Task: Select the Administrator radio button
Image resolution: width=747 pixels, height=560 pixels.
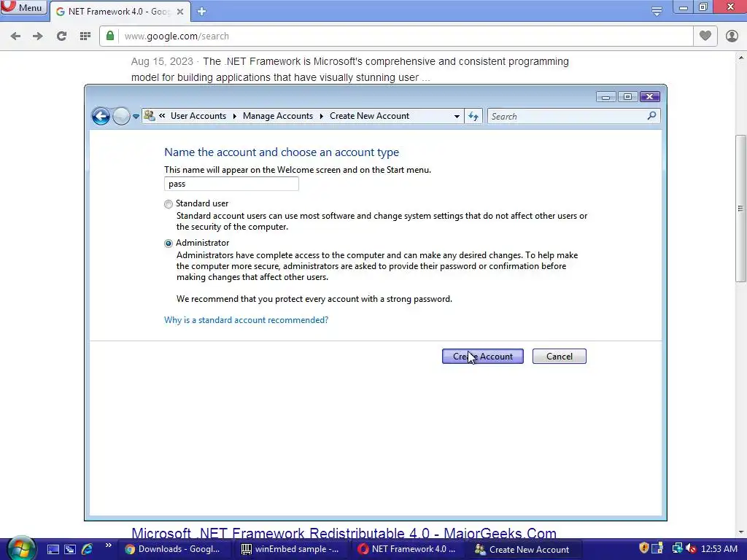Action: click(x=169, y=244)
